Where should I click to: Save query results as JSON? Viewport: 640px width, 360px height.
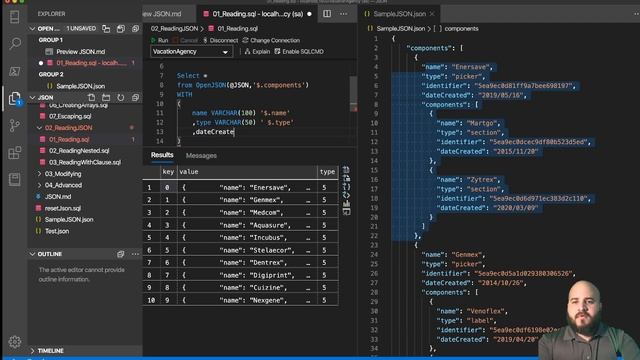pyautogui.click(x=346, y=187)
